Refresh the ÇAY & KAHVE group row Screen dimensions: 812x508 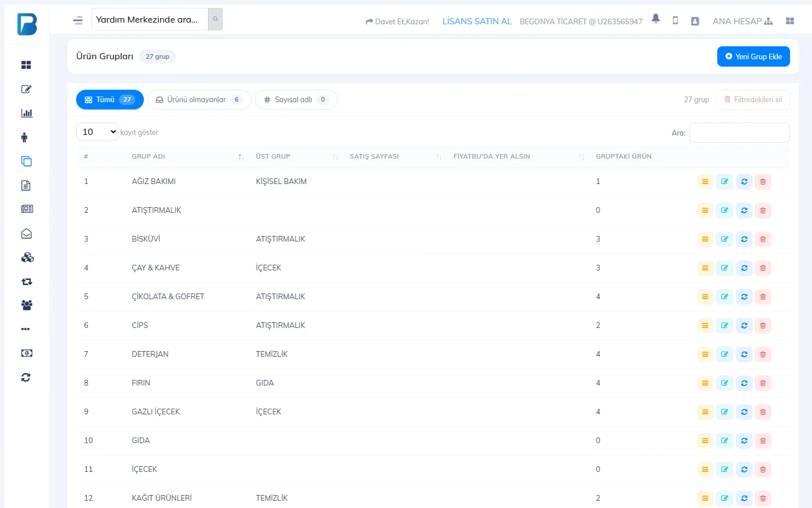(744, 268)
